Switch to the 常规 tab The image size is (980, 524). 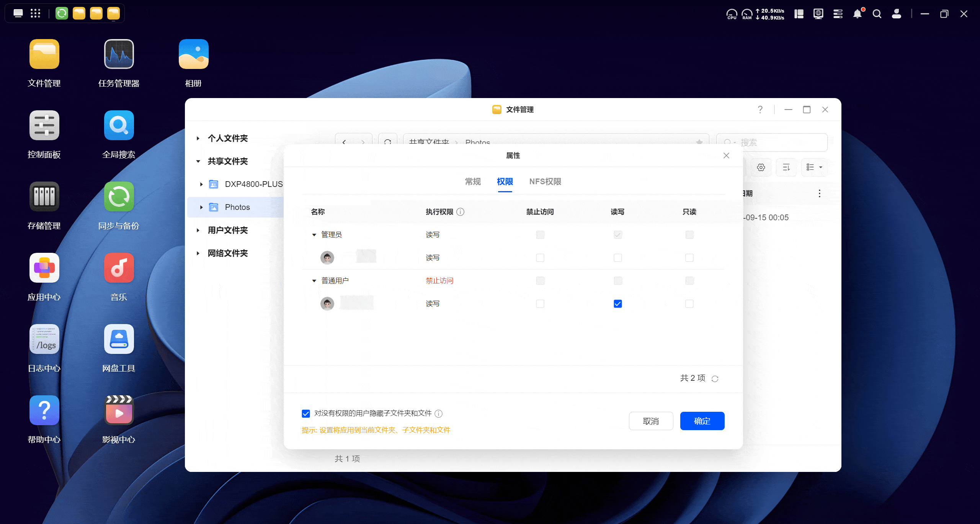(473, 182)
